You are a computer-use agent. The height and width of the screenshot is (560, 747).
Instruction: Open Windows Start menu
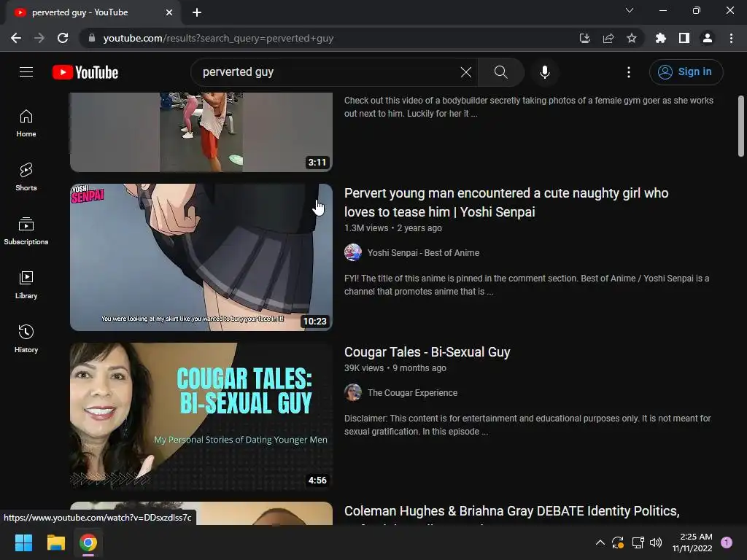pyautogui.click(x=23, y=542)
